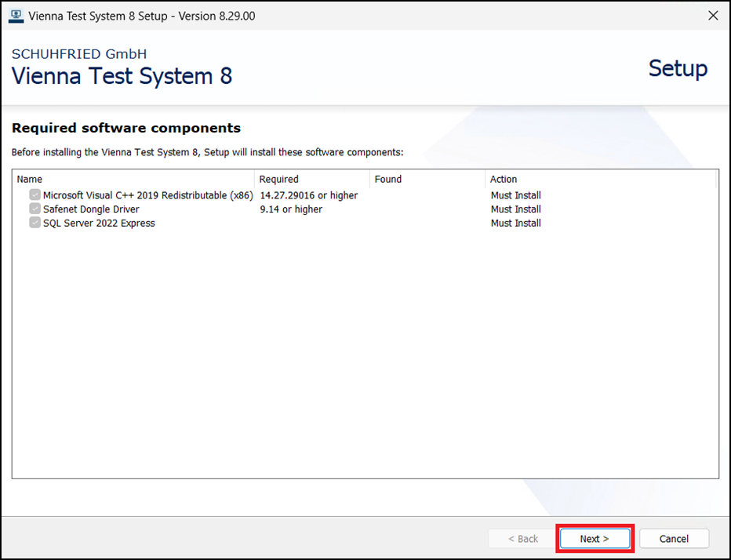Click the greyed-out Back button
The image size is (731, 560).
point(523,539)
